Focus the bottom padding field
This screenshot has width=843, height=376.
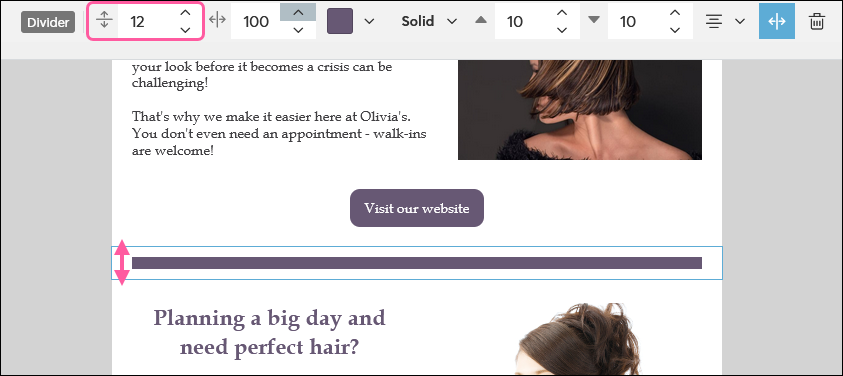click(x=633, y=21)
